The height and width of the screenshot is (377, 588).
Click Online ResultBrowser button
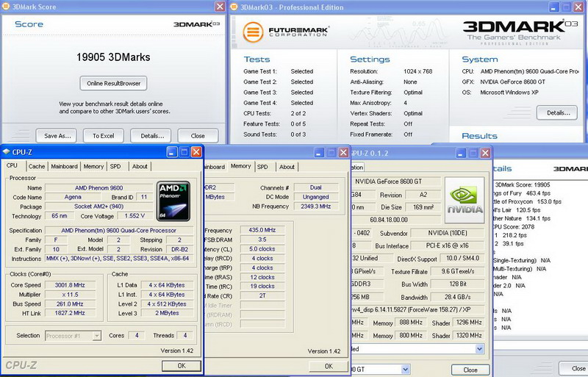[x=114, y=83]
